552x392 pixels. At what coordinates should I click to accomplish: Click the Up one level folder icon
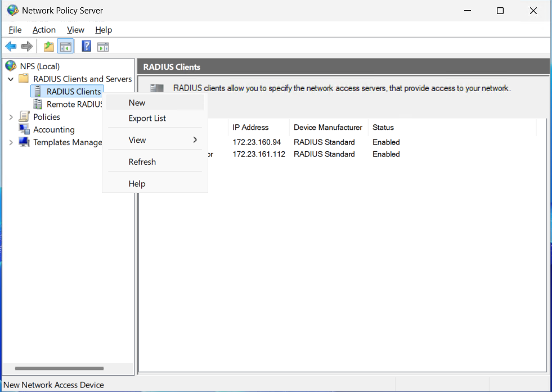pyautogui.click(x=48, y=47)
